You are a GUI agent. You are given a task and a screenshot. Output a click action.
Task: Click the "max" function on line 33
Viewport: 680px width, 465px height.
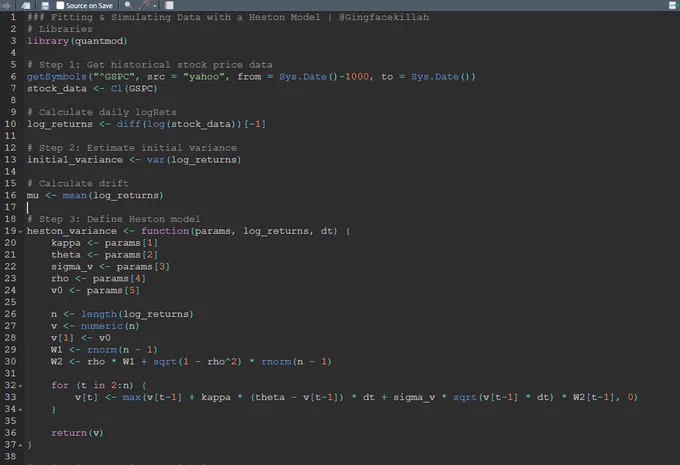tap(131, 397)
